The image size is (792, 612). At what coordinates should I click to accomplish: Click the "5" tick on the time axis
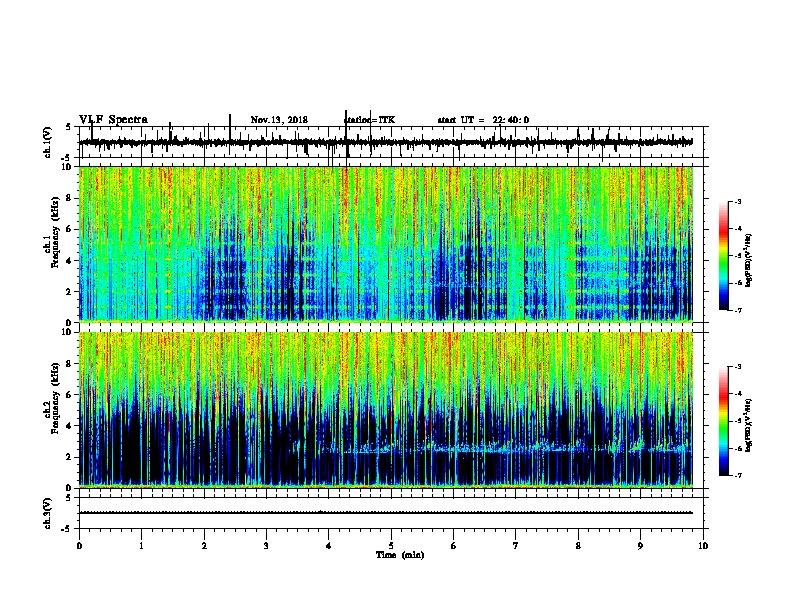tap(391, 546)
